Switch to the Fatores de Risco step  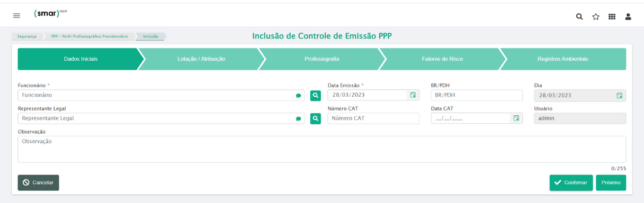click(x=442, y=59)
